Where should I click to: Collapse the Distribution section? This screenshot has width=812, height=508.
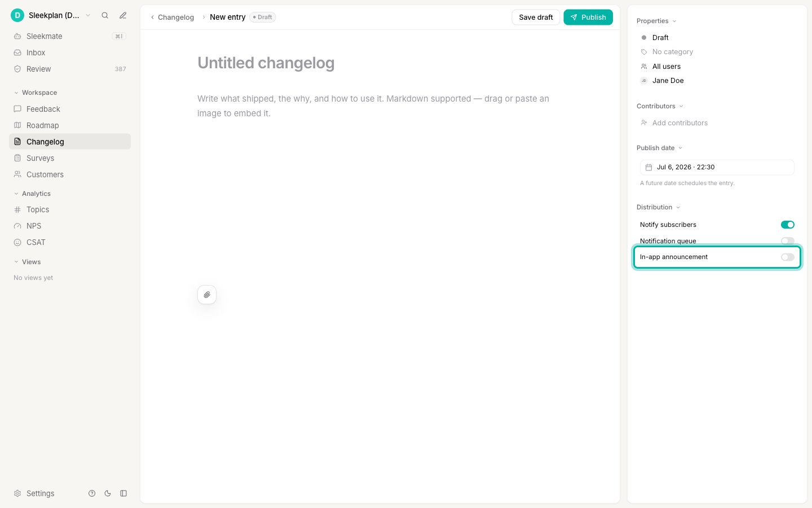[658, 207]
